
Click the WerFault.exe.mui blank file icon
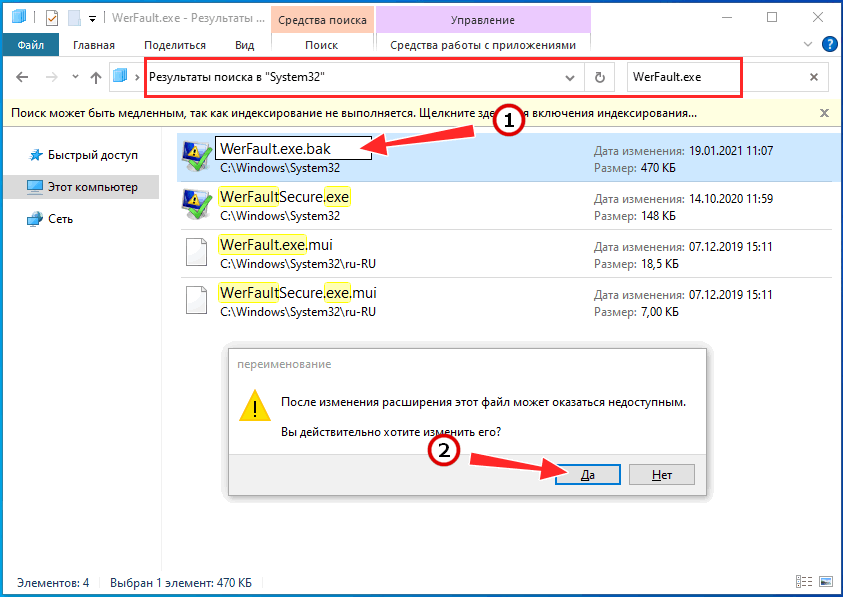(196, 252)
